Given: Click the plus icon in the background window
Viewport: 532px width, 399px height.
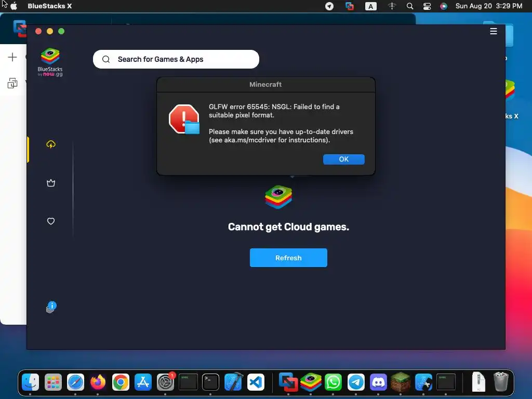Looking at the screenshot, I should [x=12, y=57].
